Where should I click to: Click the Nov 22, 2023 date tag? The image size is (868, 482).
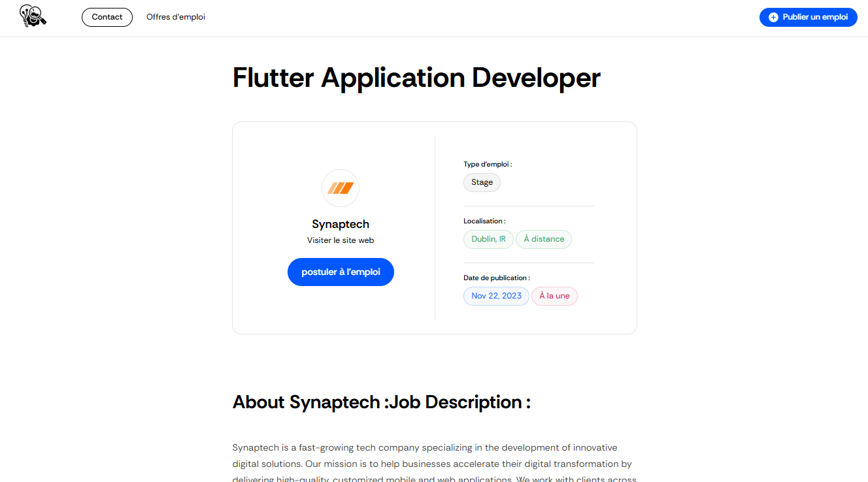click(x=496, y=296)
